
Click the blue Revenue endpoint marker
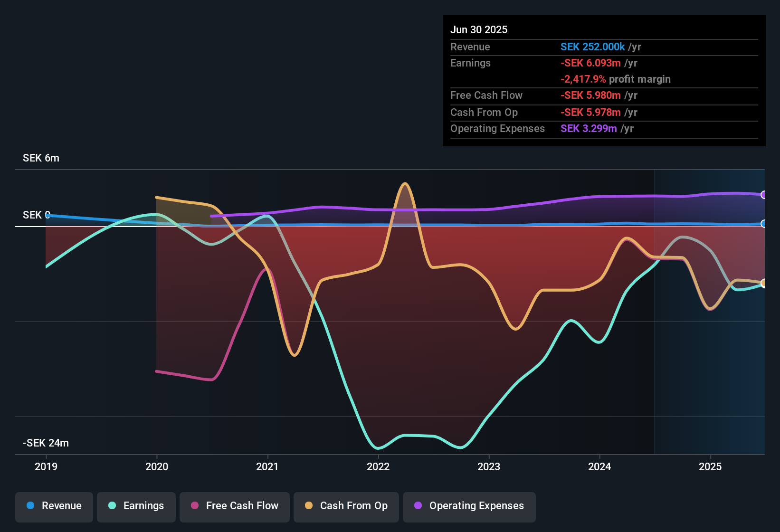point(764,224)
